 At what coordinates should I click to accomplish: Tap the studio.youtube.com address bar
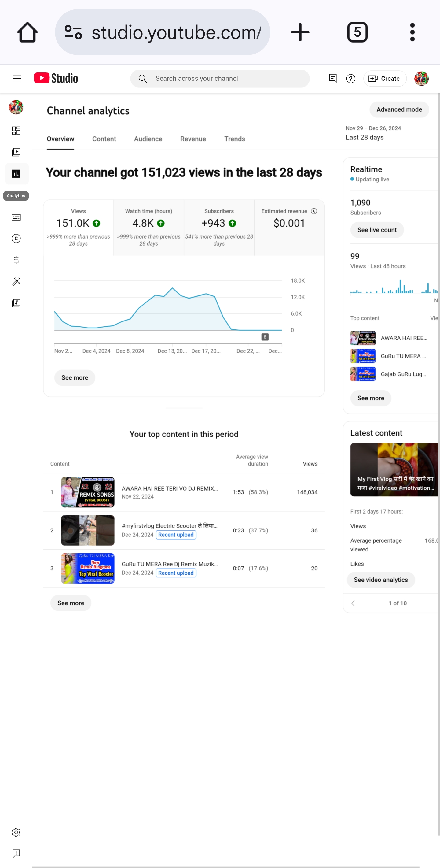pos(163,32)
